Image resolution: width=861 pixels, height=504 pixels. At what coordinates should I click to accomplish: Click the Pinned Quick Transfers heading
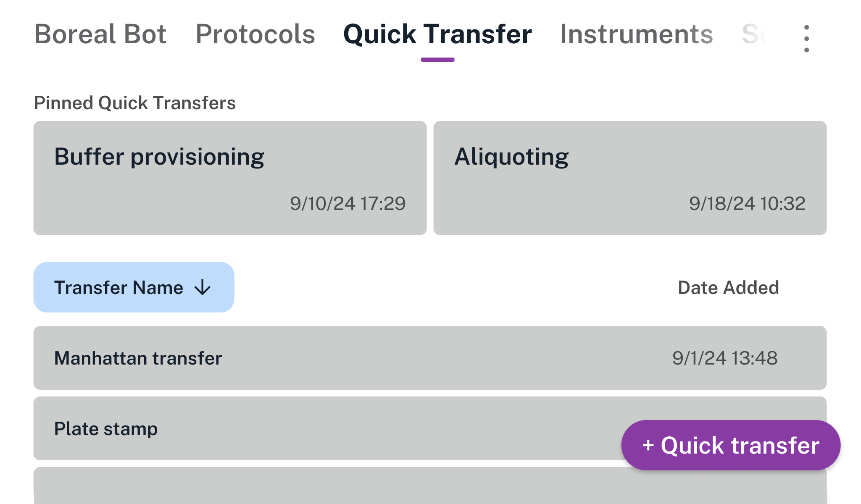tap(134, 102)
